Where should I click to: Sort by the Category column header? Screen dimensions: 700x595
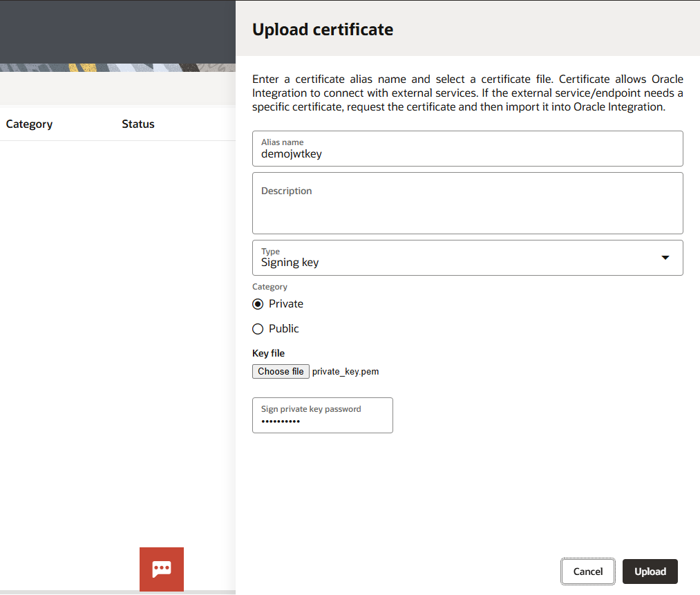[30, 124]
